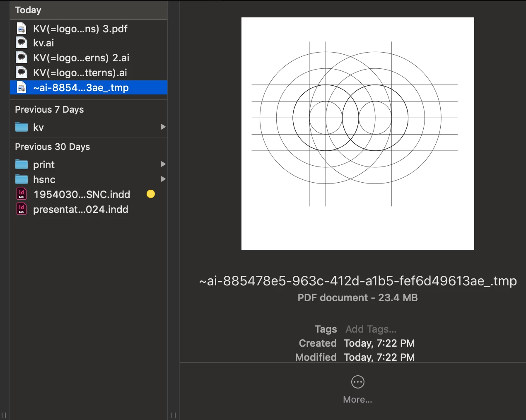The image size is (526, 420).
Task: Click the PDF document - 23.4 MB text
Action: [x=358, y=297]
